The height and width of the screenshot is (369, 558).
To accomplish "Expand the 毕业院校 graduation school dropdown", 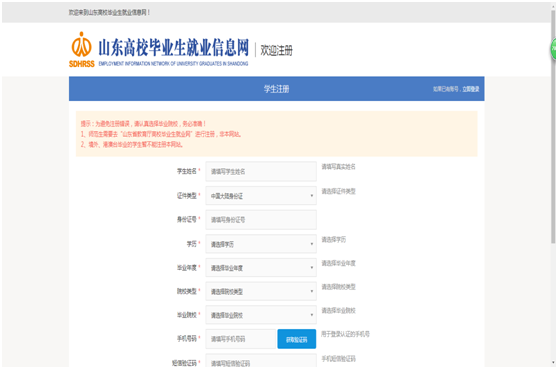I will pyautogui.click(x=261, y=315).
